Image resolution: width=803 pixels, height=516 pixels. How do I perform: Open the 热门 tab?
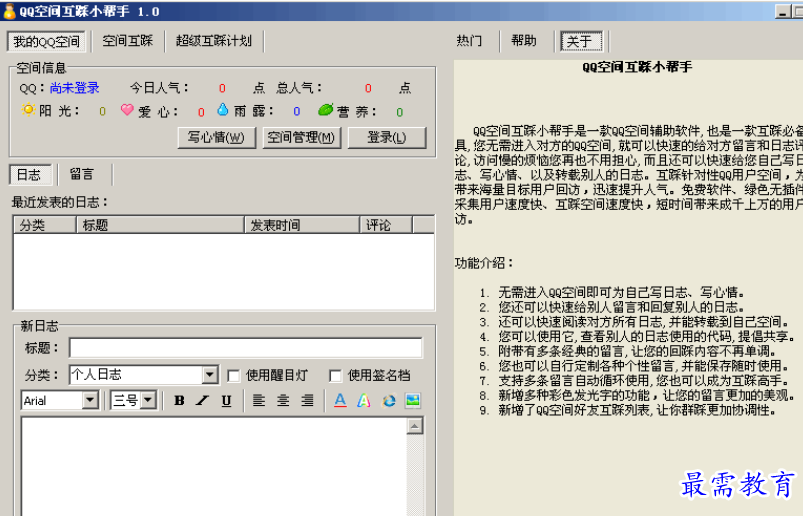(x=469, y=41)
